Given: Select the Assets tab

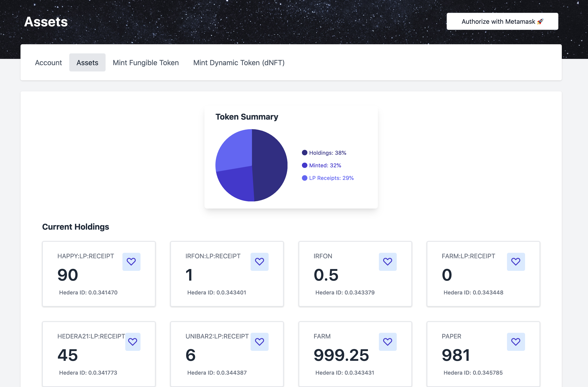Looking at the screenshot, I should pyautogui.click(x=87, y=63).
